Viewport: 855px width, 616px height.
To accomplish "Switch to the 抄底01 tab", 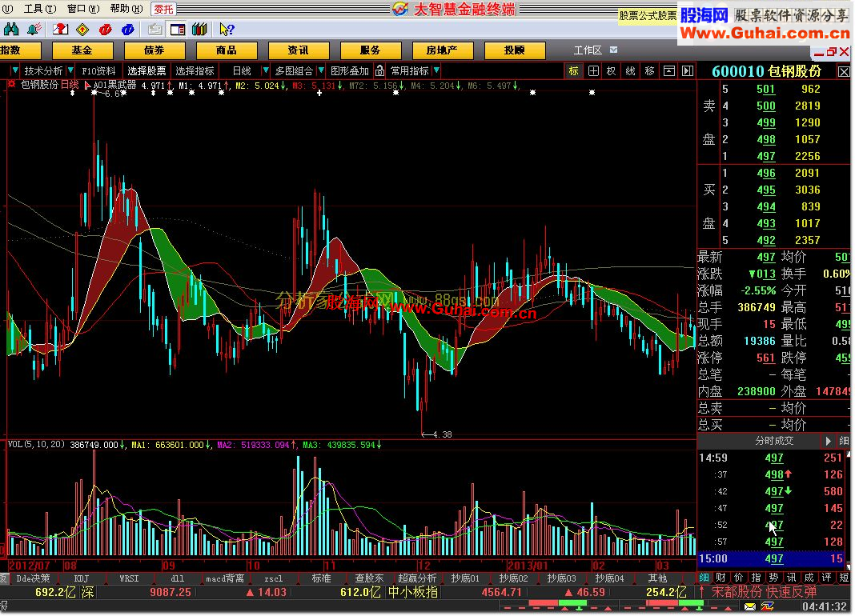I will (x=465, y=578).
